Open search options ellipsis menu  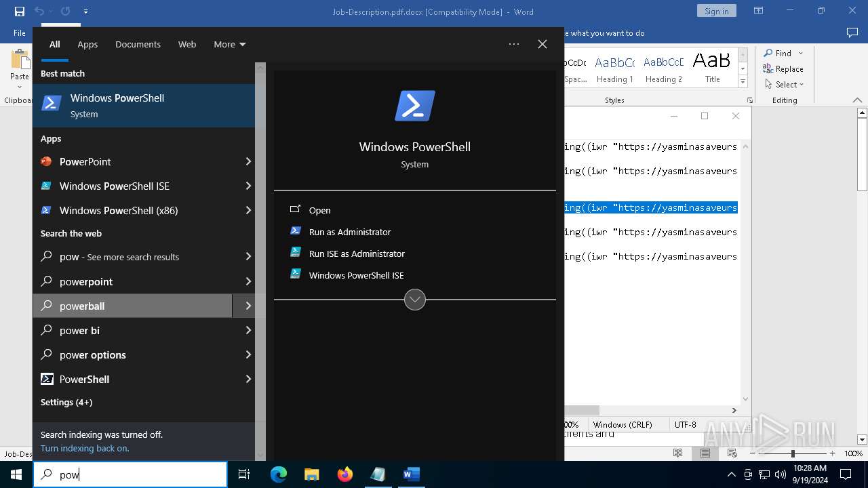[x=514, y=44]
